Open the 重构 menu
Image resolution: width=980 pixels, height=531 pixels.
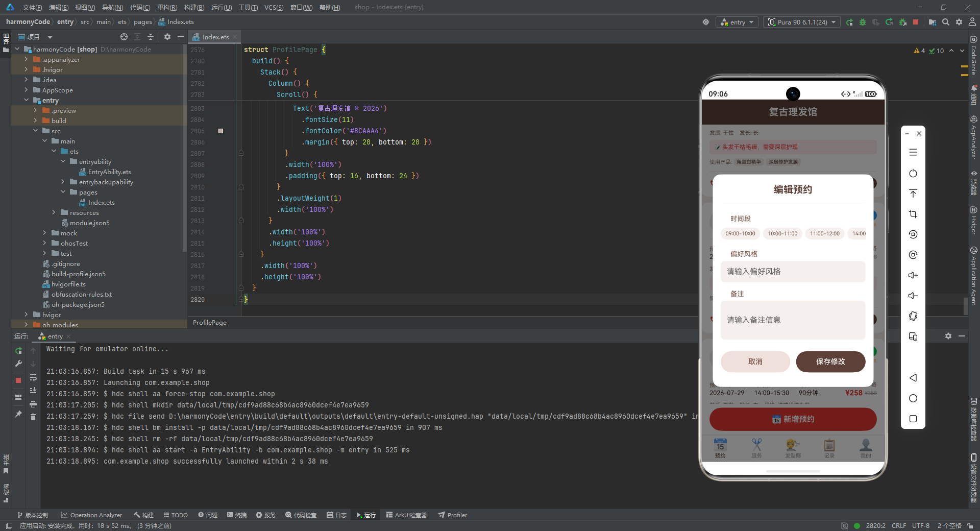(x=167, y=7)
